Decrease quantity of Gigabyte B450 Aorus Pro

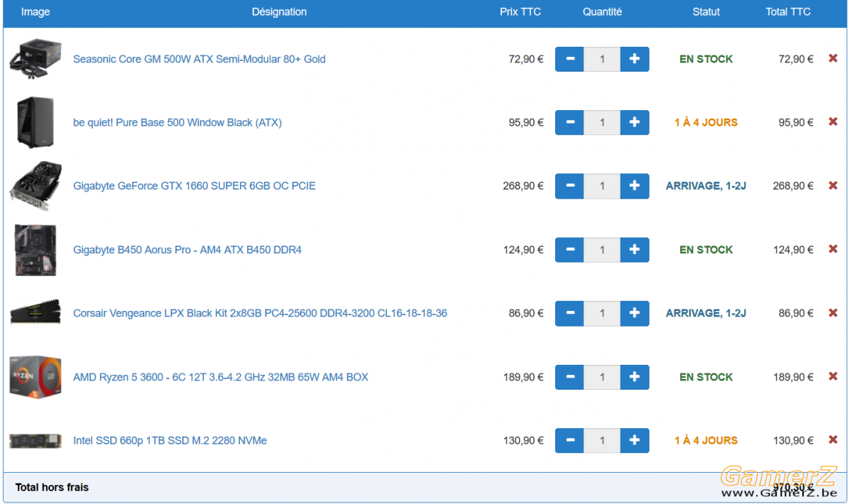(x=569, y=250)
